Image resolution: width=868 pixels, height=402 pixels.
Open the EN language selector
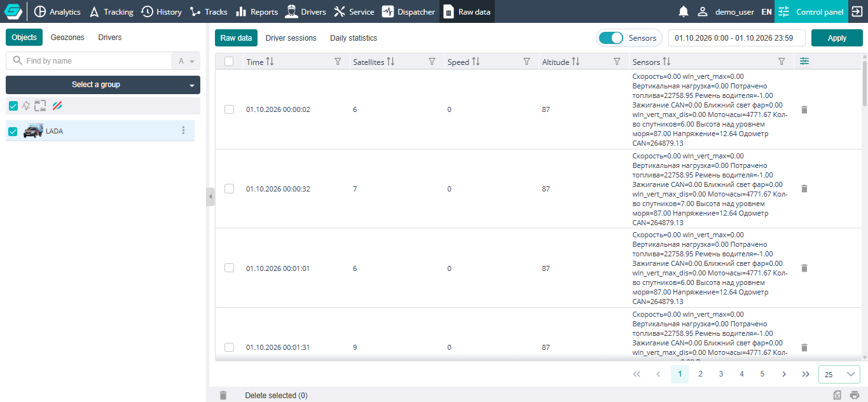pos(767,11)
